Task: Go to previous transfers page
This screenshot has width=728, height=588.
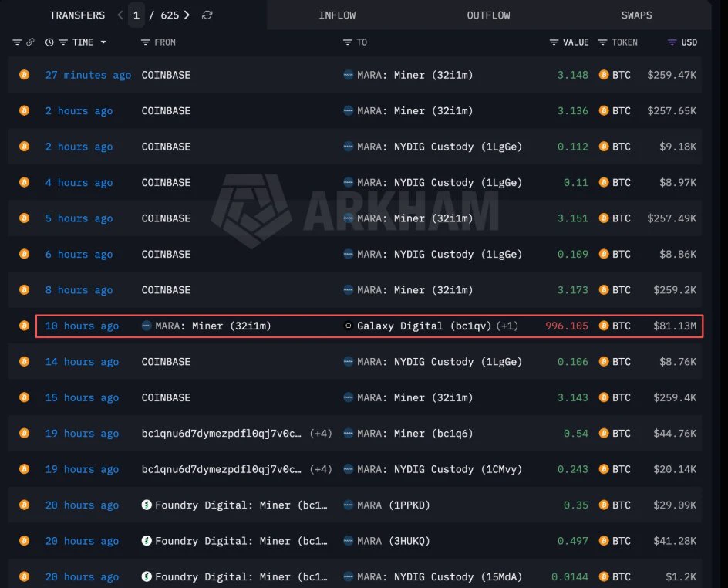Action: 120,15
